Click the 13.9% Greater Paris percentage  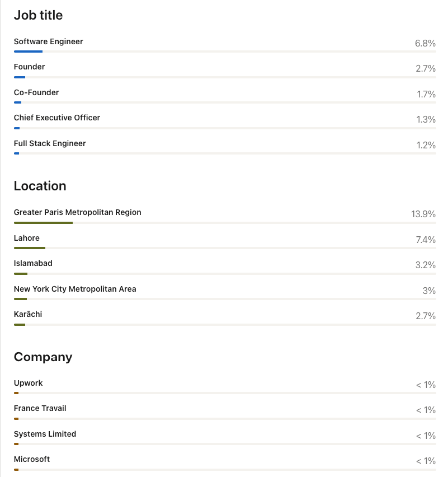tap(423, 214)
